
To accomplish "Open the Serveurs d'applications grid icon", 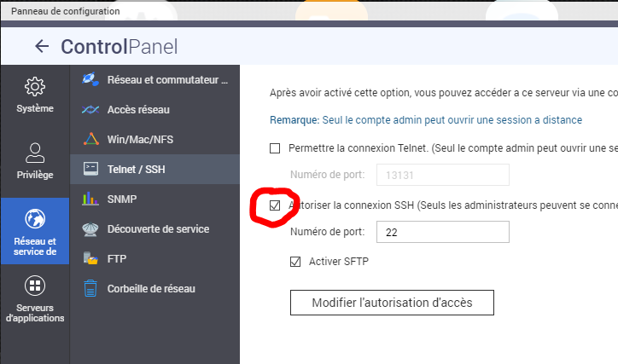I will [34, 286].
